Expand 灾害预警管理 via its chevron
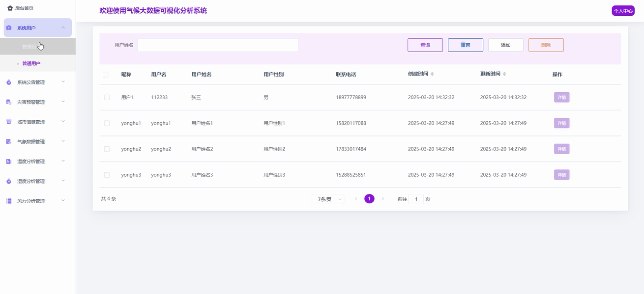Screen dimensions: 644x294 click(63, 102)
